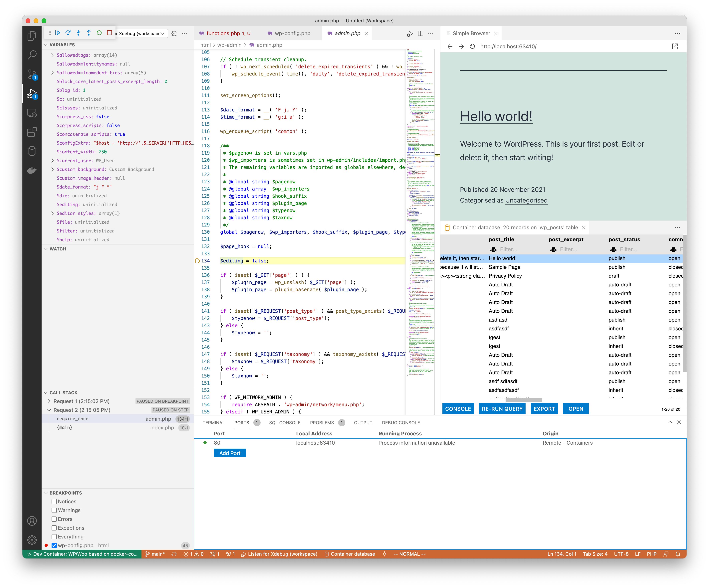Screen dimensions: 709x588
Task: Open the Docker view in activity bar
Action: click(x=32, y=170)
